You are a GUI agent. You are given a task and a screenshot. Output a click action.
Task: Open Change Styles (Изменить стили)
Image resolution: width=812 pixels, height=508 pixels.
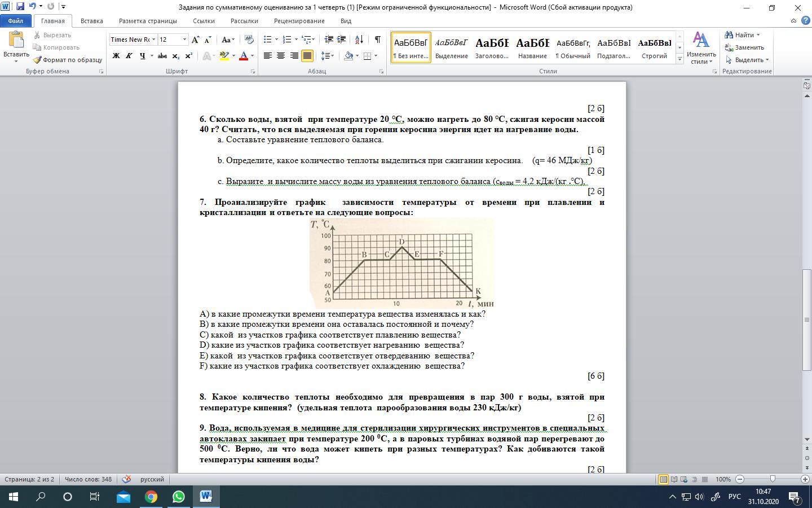click(701, 48)
